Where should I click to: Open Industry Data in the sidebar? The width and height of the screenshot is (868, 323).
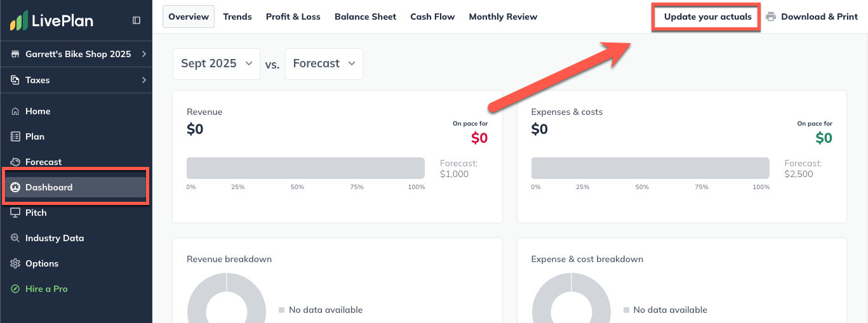click(x=76, y=238)
